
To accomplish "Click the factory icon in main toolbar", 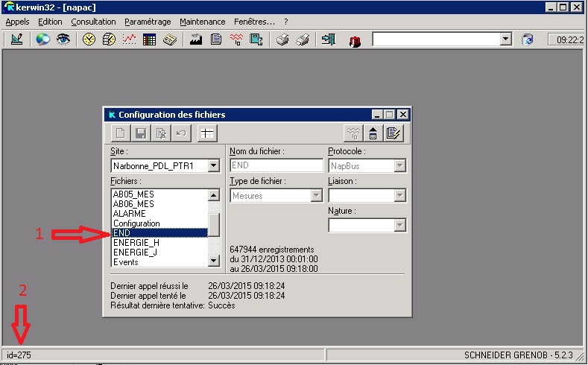I will click(196, 39).
